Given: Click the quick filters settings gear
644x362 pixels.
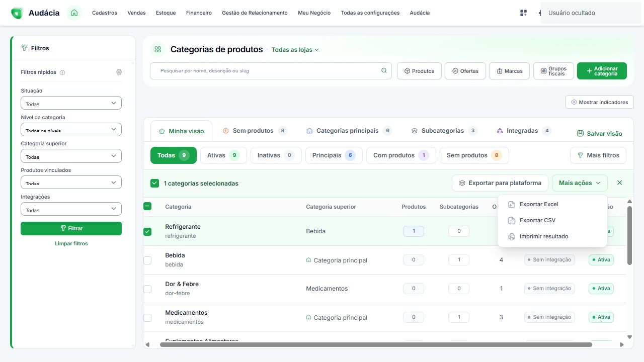Looking at the screenshot, I should (119, 72).
